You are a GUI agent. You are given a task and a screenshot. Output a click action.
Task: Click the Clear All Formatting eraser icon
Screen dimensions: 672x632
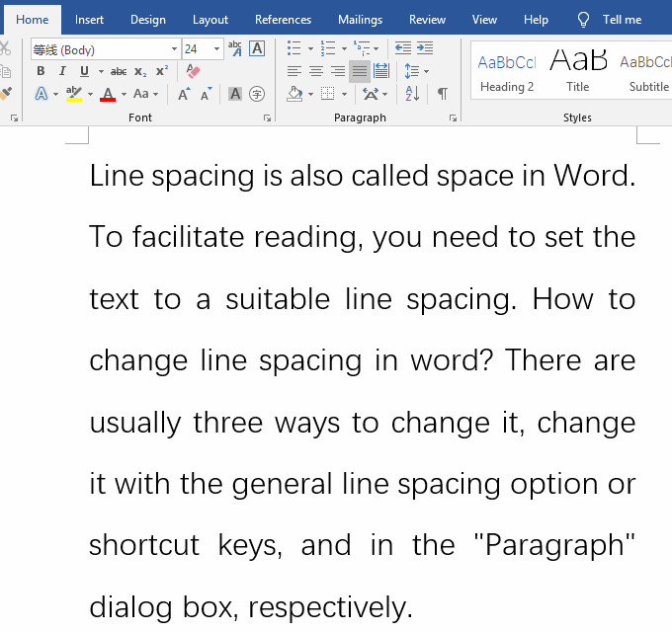(194, 71)
